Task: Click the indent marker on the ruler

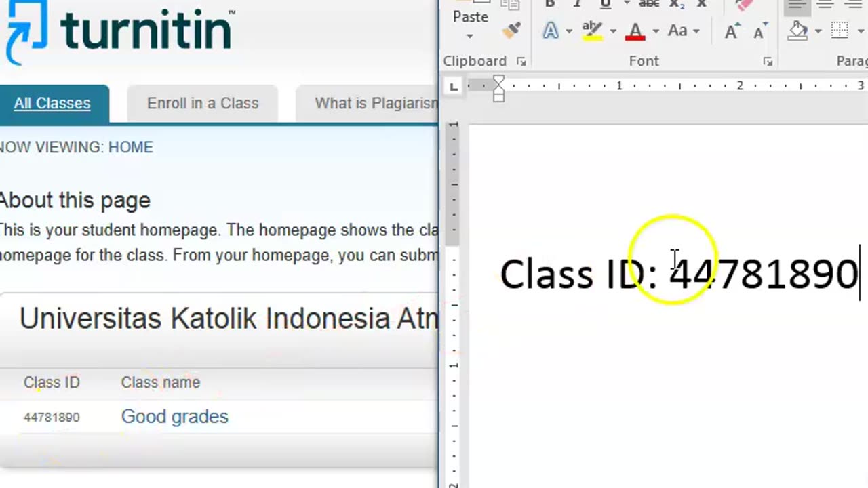Action: 498,89
